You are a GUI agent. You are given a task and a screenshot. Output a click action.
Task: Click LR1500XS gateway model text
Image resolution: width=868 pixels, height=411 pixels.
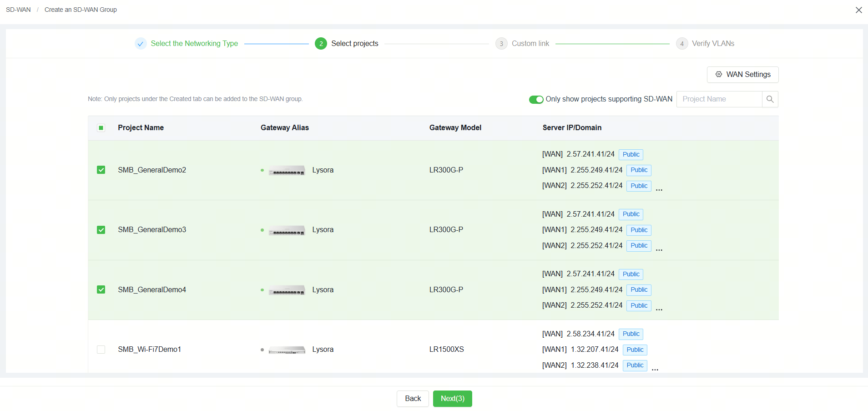point(446,350)
